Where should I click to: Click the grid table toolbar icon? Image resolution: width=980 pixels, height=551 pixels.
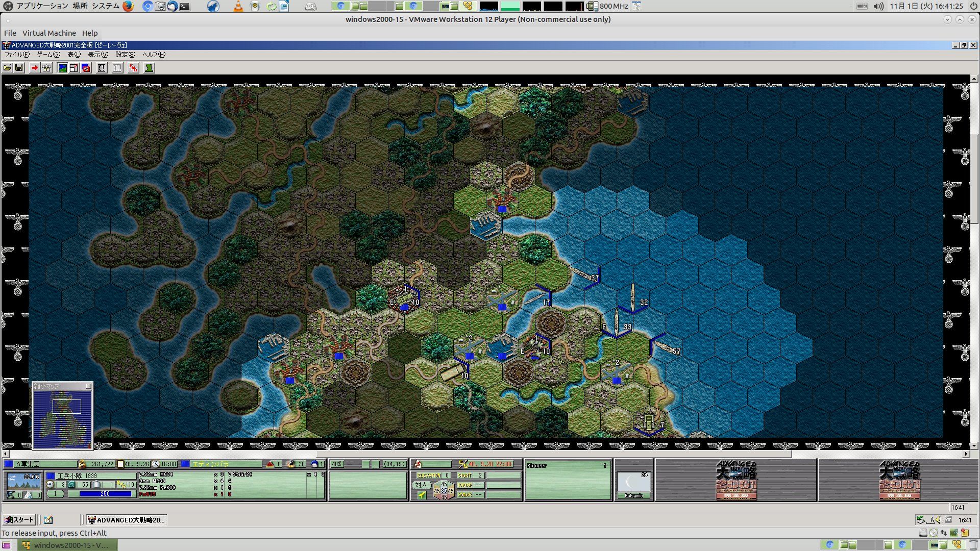point(102,68)
